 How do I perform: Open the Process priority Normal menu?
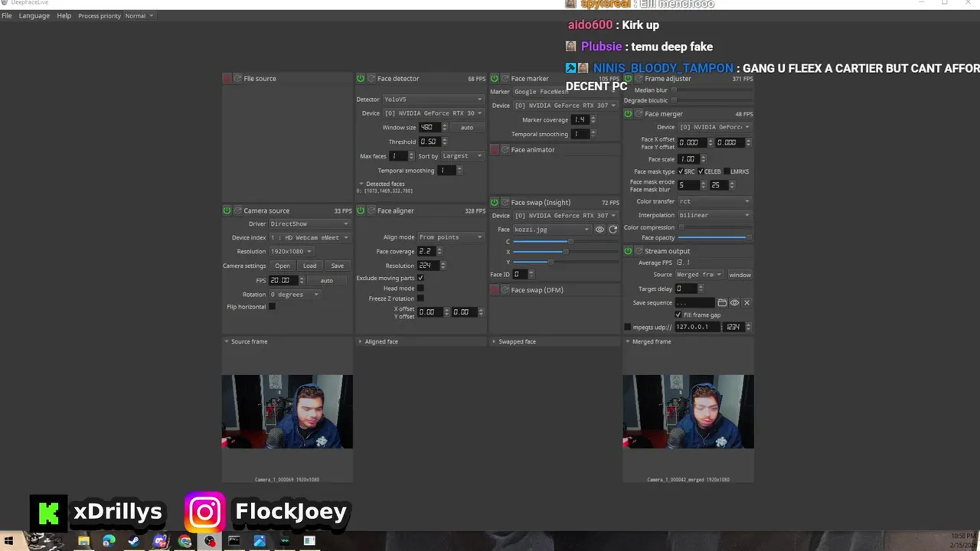(139, 15)
